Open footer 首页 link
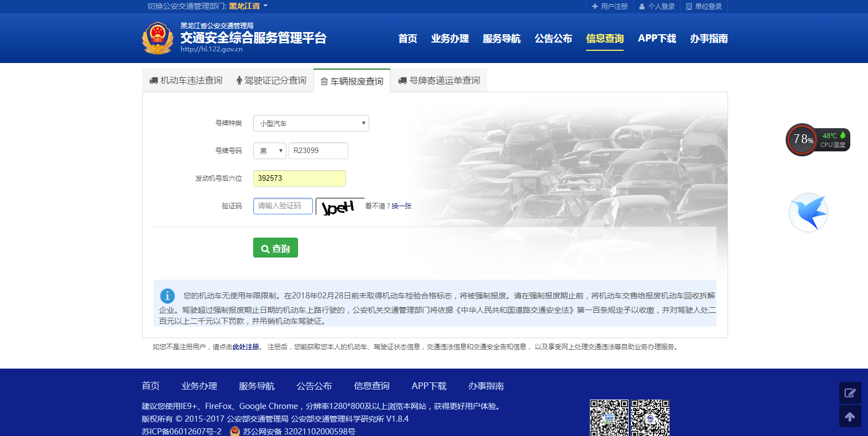Viewport: 868px width, 436px height. [151, 386]
